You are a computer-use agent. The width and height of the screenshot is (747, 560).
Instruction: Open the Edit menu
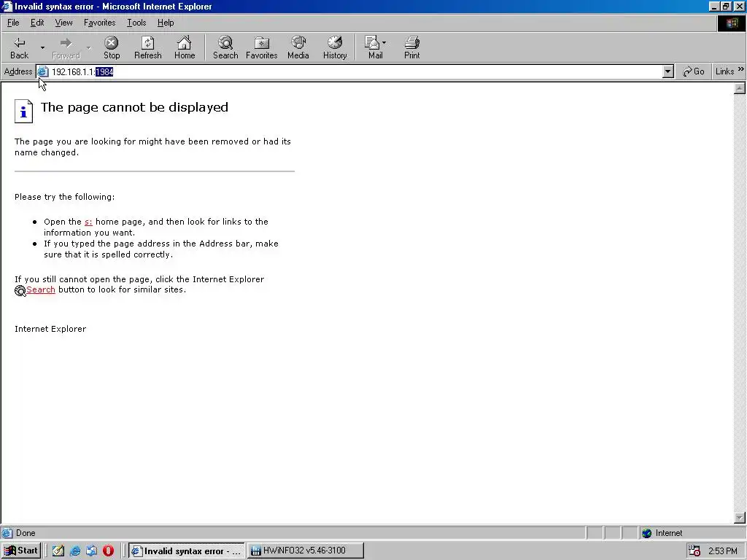pos(37,23)
